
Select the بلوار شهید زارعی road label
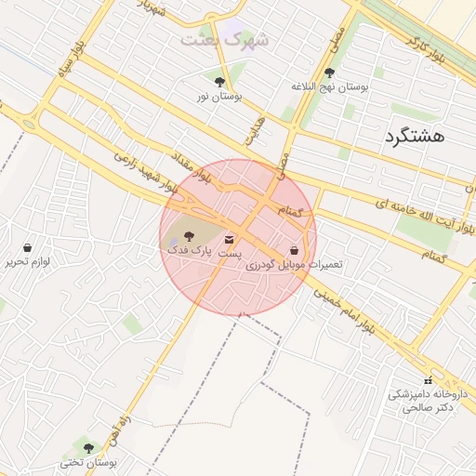146,172
